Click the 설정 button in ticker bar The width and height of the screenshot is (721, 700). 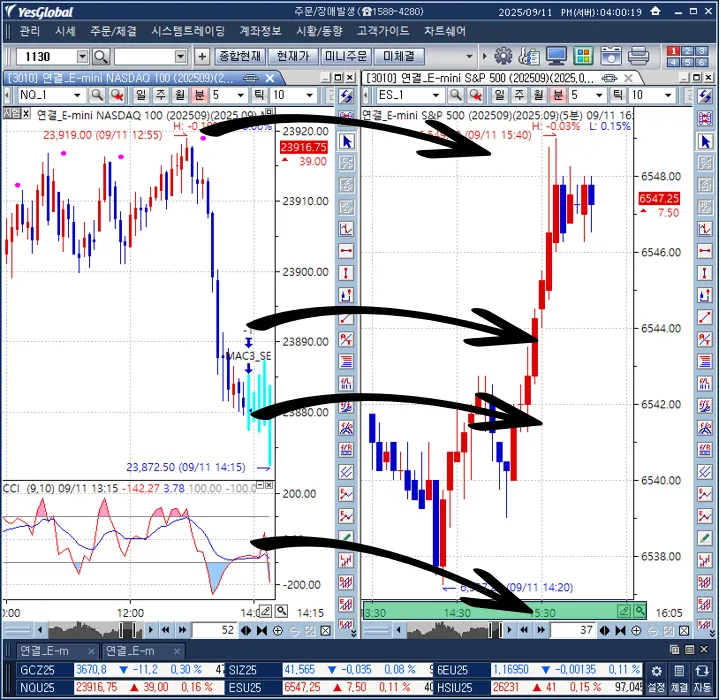click(657, 678)
